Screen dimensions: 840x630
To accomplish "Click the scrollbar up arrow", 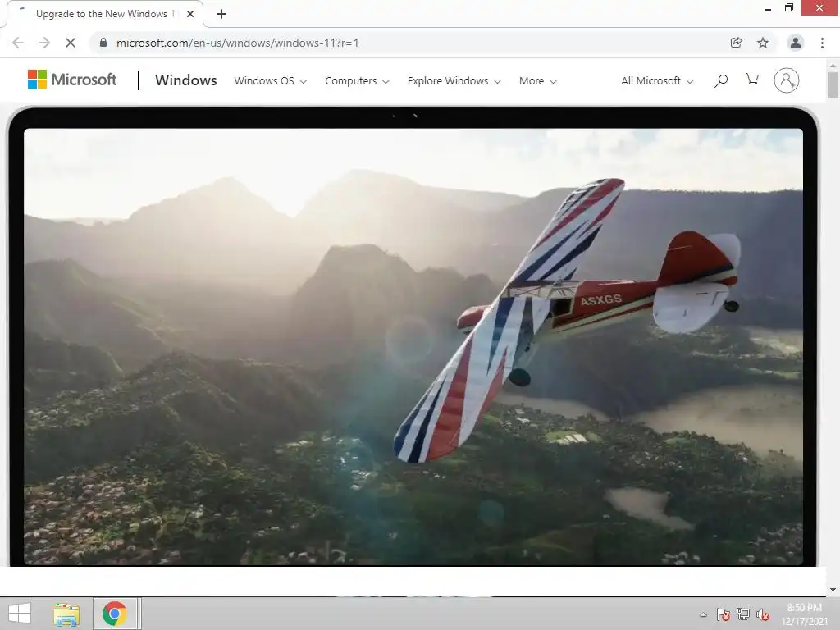I will pos(833,66).
